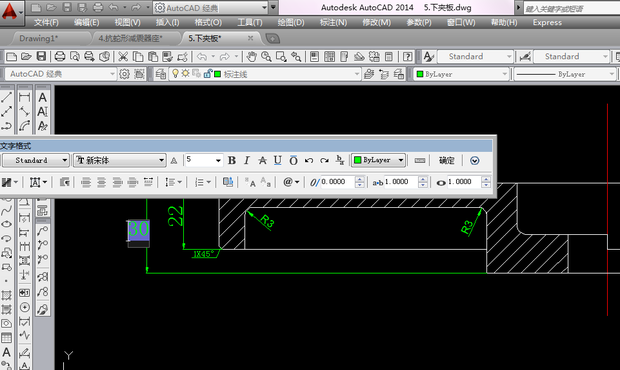Activate Zoom Realtime magnifier tool
Viewport: 620px width, 370px height.
click(266, 57)
